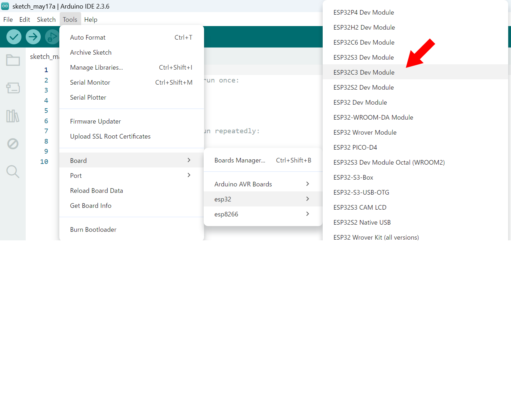Select ESP32C6 Dev Module board
Screen dimensions: 511x420
pos(415,42)
